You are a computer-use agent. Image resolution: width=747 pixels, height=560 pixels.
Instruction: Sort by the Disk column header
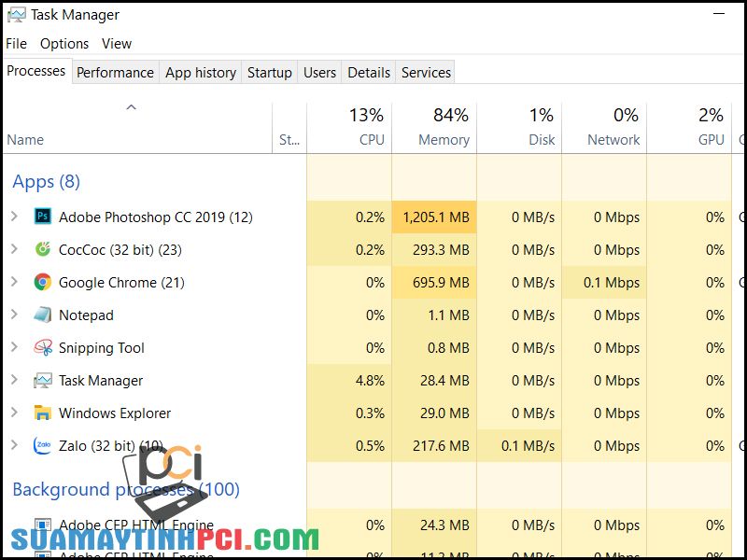pyautogui.click(x=519, y=127)
